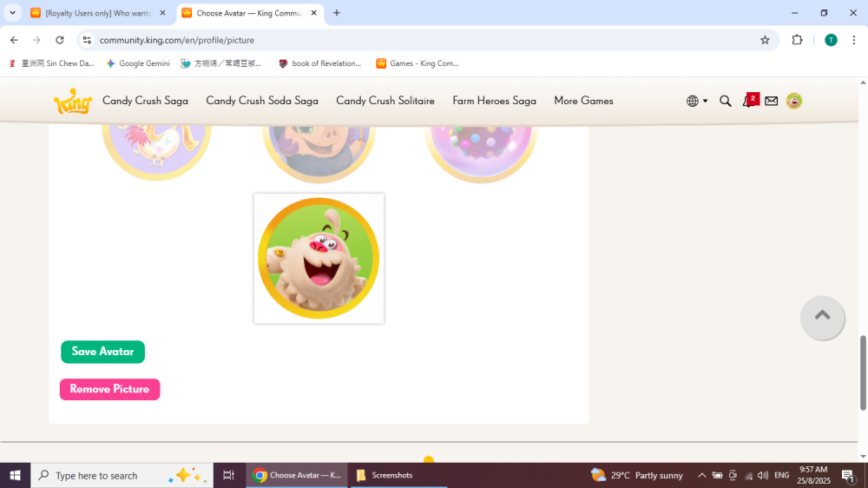Show hidden system tray icons
Screen dimensions: 868x488
[x=701, y=475]
